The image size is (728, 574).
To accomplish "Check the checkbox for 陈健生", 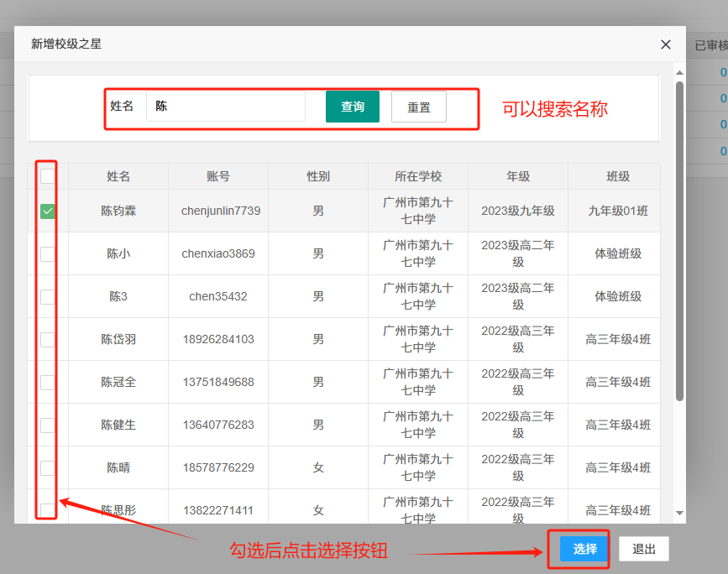I will click(47, 425).
